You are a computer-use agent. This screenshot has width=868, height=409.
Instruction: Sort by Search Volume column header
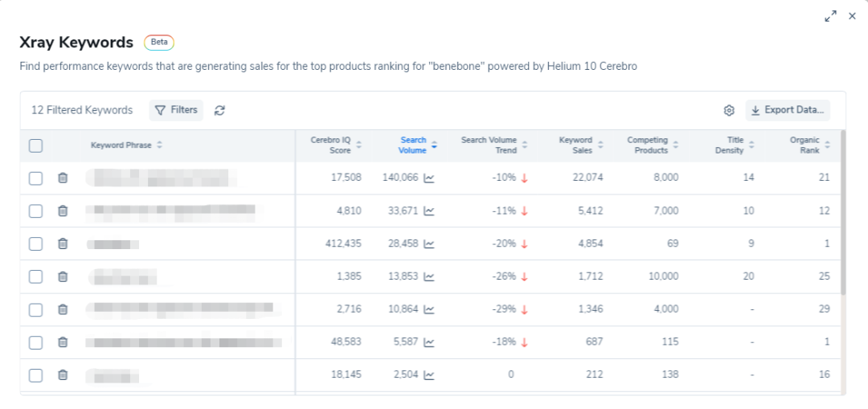click(418, 145)
